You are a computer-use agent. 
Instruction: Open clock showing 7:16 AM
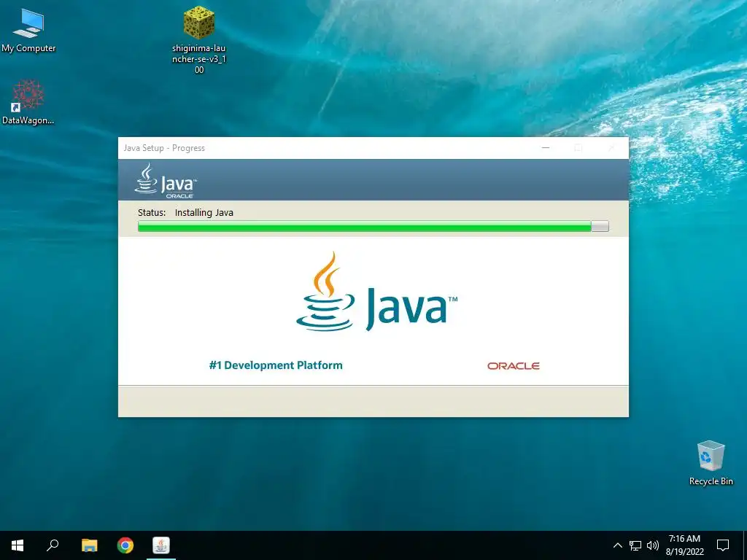click(684, 545)
